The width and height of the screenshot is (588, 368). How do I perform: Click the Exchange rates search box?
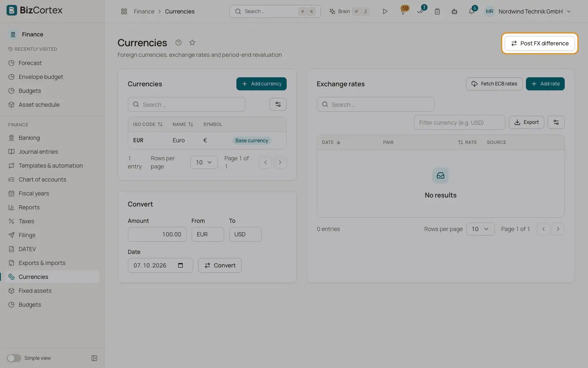point(375,104)
